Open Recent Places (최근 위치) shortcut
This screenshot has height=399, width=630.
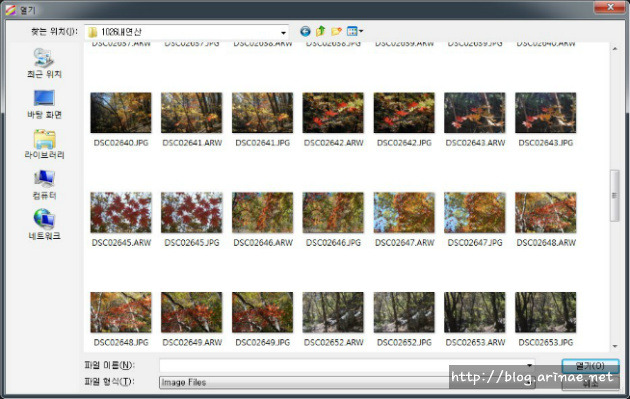tap(44, 63)
